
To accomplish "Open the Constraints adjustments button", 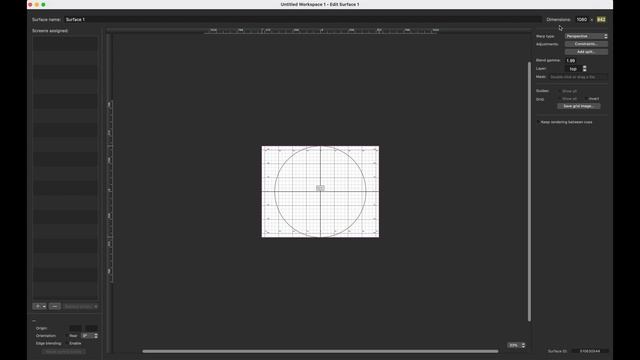I will pyautogui.click(x=586, y=44).
